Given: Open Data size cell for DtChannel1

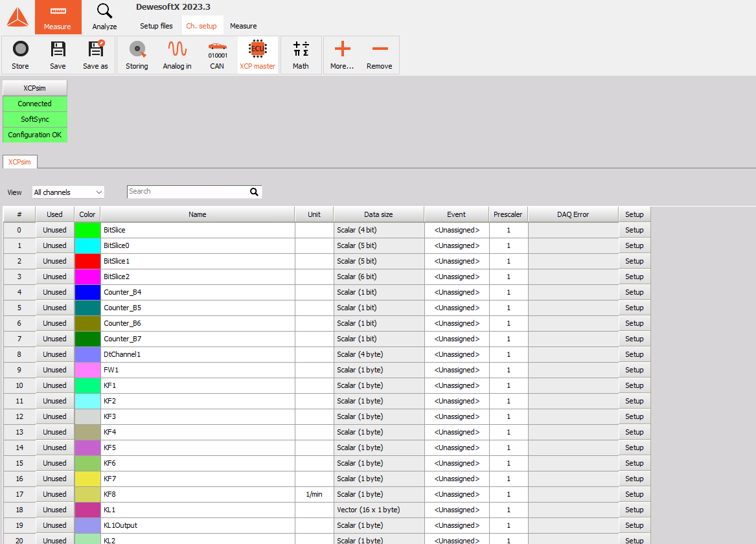Looking at the screenshot, I should (379, 355).
